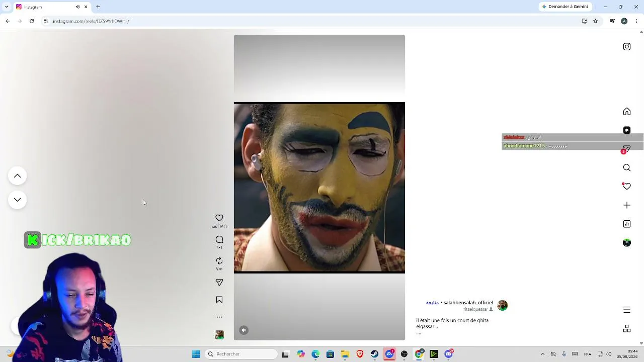Close the Instagram tab
This screenshot has height=362, width=644.
[86, 7]
